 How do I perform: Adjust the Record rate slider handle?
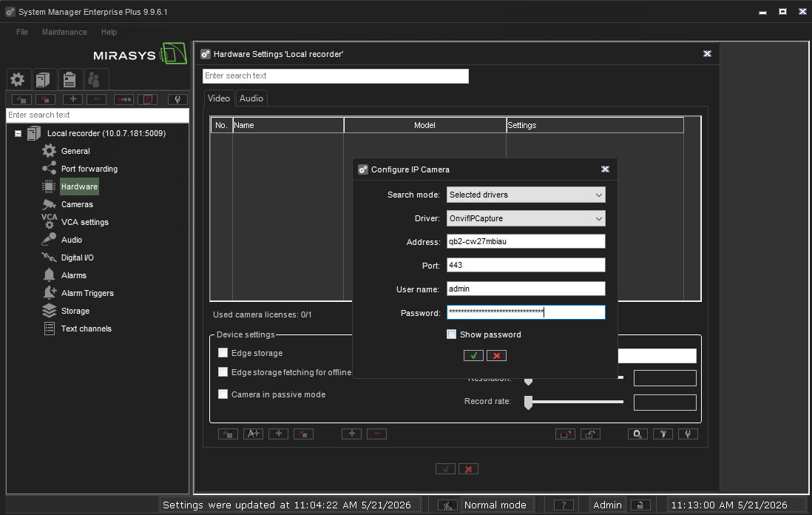click(x=528, y=402)
